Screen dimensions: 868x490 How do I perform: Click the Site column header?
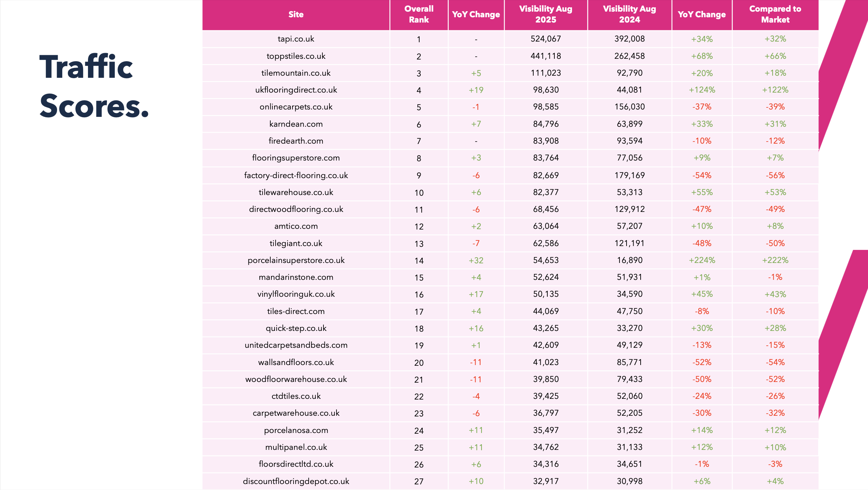pos(296,14)
